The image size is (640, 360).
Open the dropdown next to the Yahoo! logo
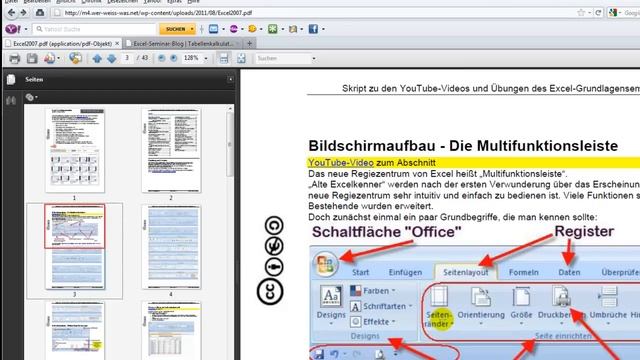click(x=26, y=29)
